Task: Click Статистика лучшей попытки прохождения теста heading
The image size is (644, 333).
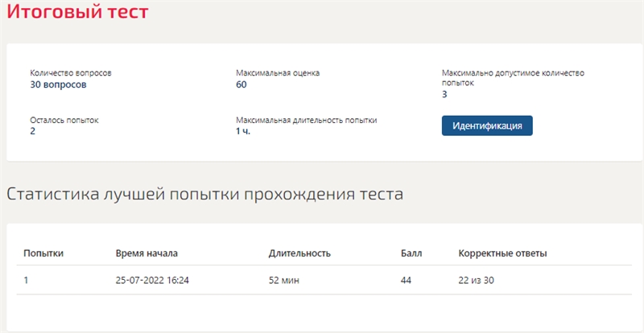Action: [x=205, y=195]
